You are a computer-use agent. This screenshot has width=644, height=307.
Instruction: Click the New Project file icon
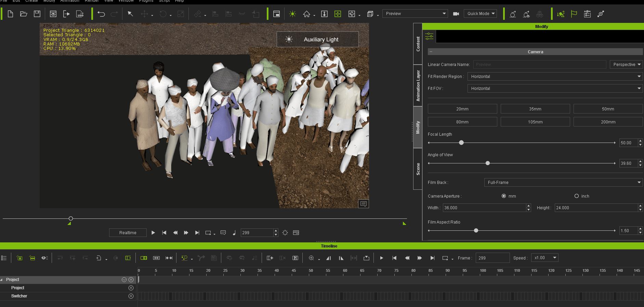coord(10,14)
